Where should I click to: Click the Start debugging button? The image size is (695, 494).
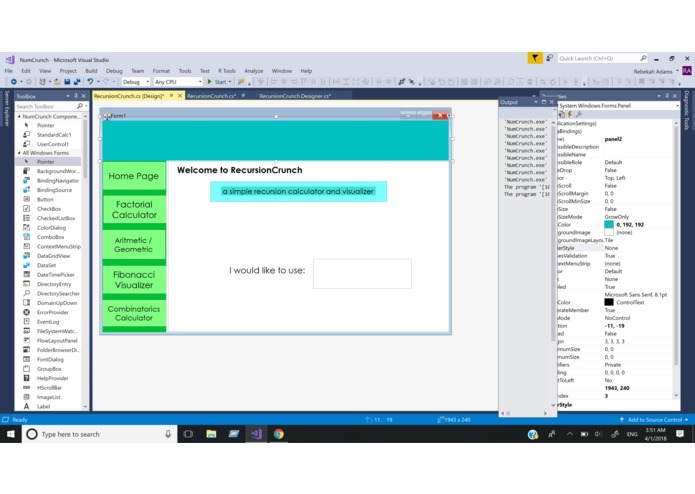(x=217, y=82)
